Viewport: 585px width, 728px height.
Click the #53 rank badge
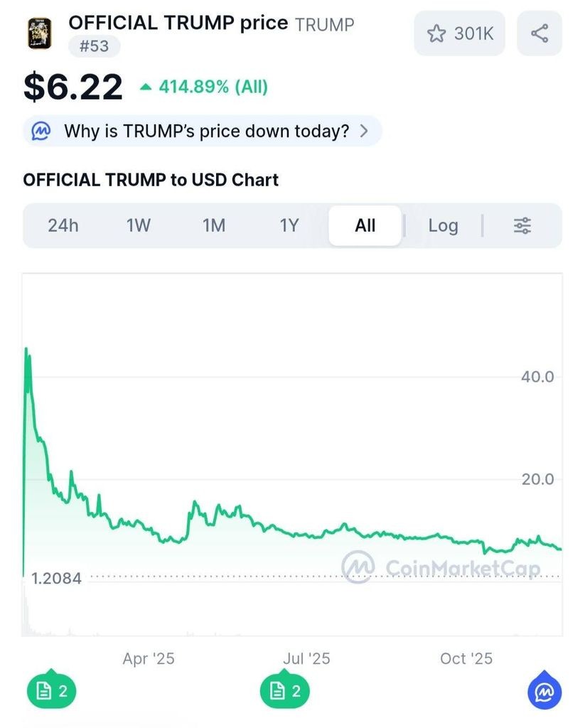pyautogui.click(x=94, y=47)
